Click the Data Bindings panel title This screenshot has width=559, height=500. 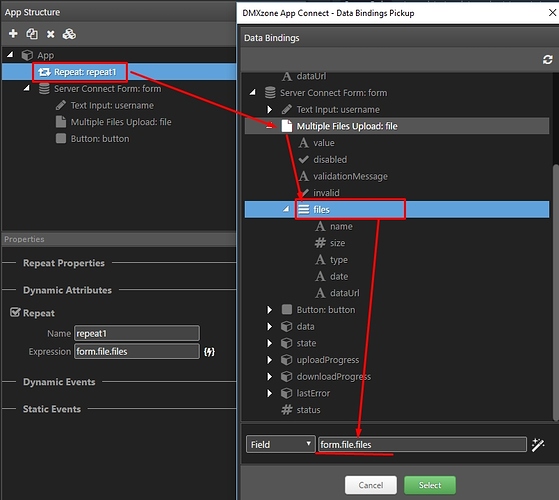(x=272, y=38)
